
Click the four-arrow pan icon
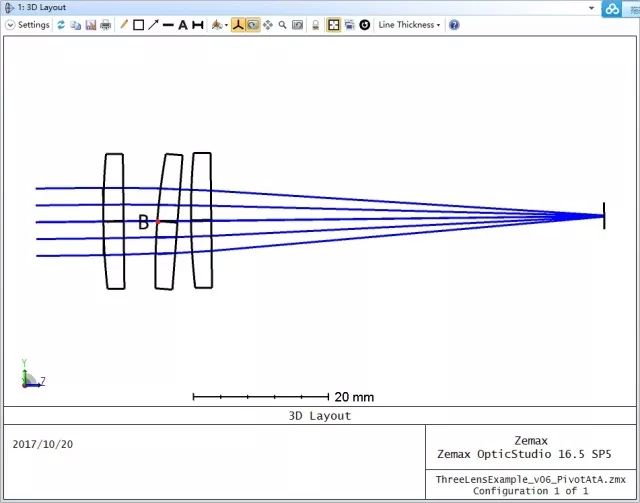tap(268, 25)
